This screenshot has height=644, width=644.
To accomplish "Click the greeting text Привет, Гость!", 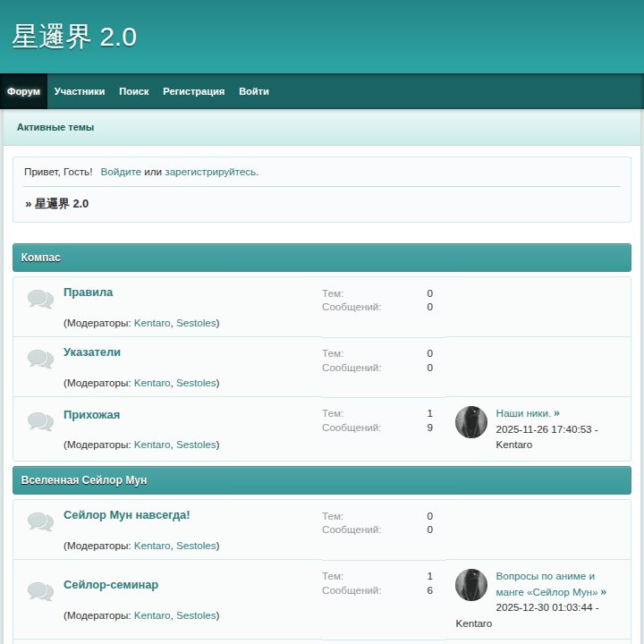I will pyautogui.click(x=58, y=172).
